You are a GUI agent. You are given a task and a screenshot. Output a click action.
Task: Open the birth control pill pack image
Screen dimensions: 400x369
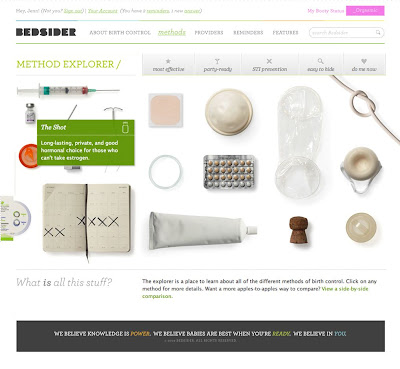tap(229, 172)
